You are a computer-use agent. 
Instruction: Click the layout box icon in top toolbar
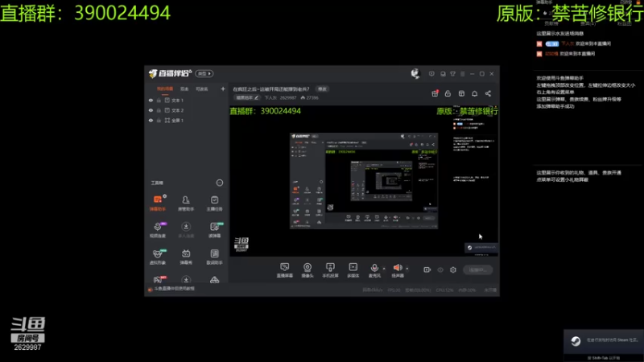(x=461, y=93)
